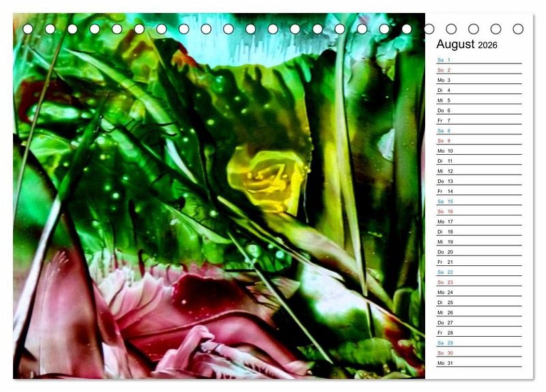Select the 'Di 11' date row

coord(479,161)
